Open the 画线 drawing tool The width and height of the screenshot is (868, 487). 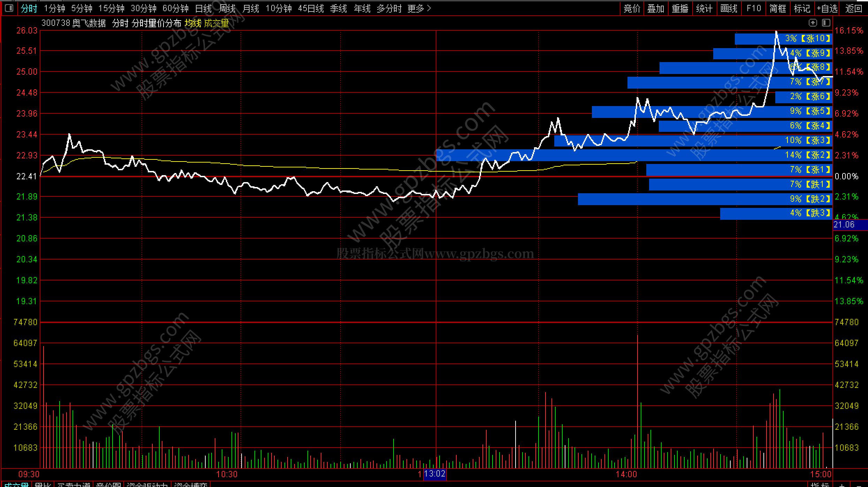click(729, 8)
